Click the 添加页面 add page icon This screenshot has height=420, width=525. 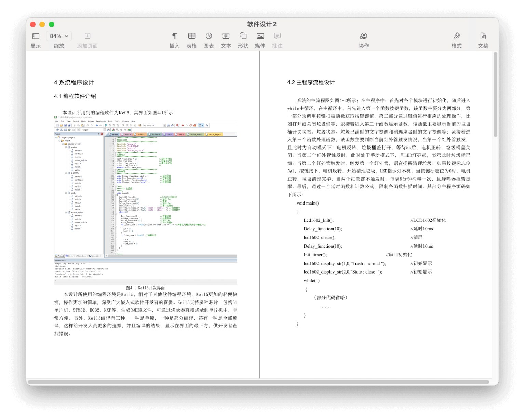click(x=87, y=36)
